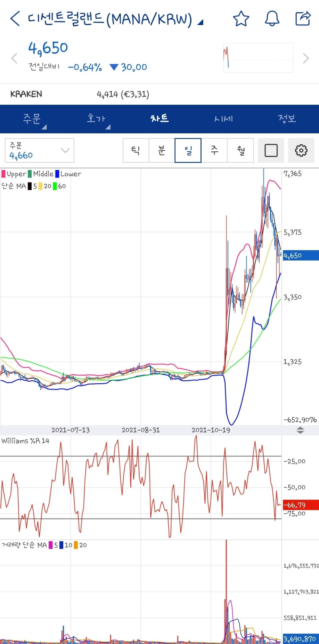Click the orange volume MA 20 swatch

pyautogui.click(x=76, y=545)
